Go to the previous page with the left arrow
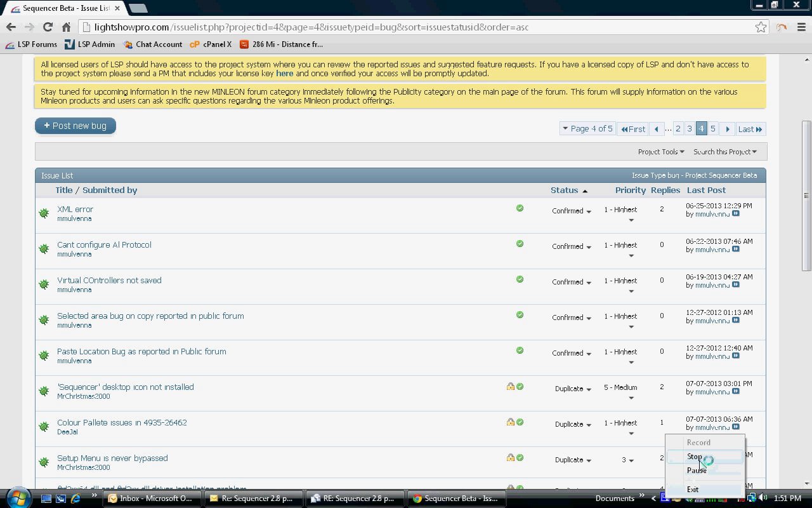The image size is (812, 508). [x=657, y=129]
